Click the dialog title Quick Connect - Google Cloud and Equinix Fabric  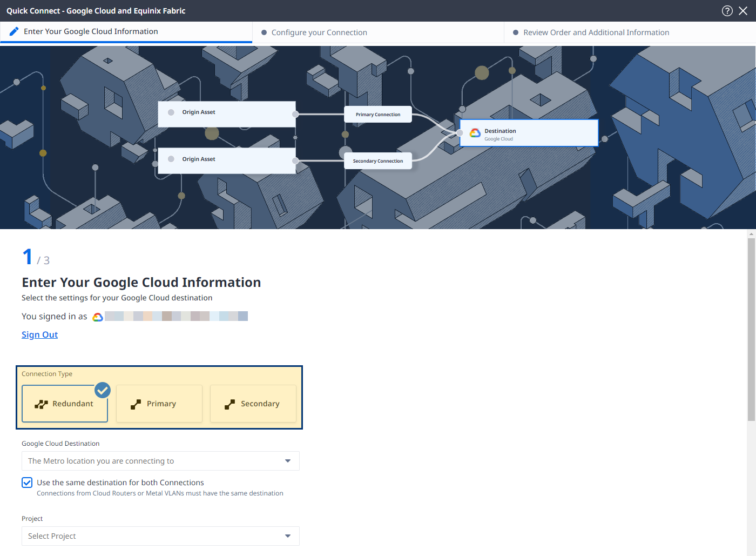(x=96, y=11)
